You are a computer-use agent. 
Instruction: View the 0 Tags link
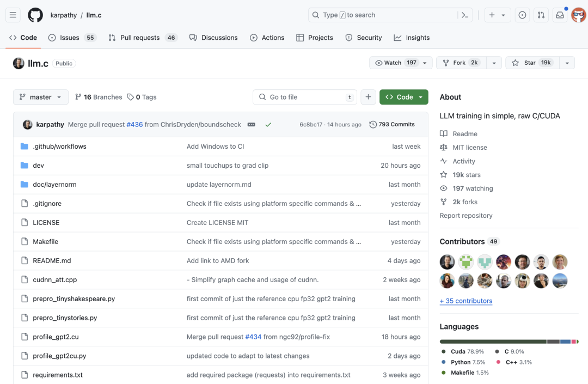point(142,97)
